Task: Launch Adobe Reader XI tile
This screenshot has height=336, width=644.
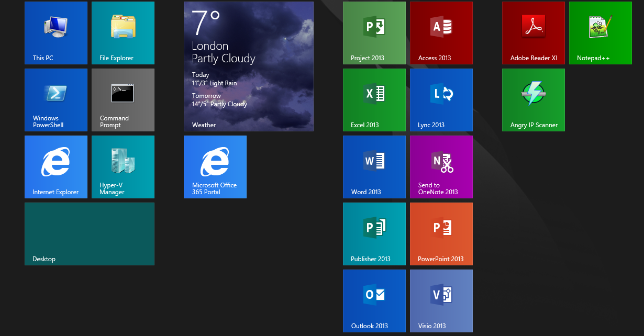Action: pyautogui.click(x=534, y=33)
